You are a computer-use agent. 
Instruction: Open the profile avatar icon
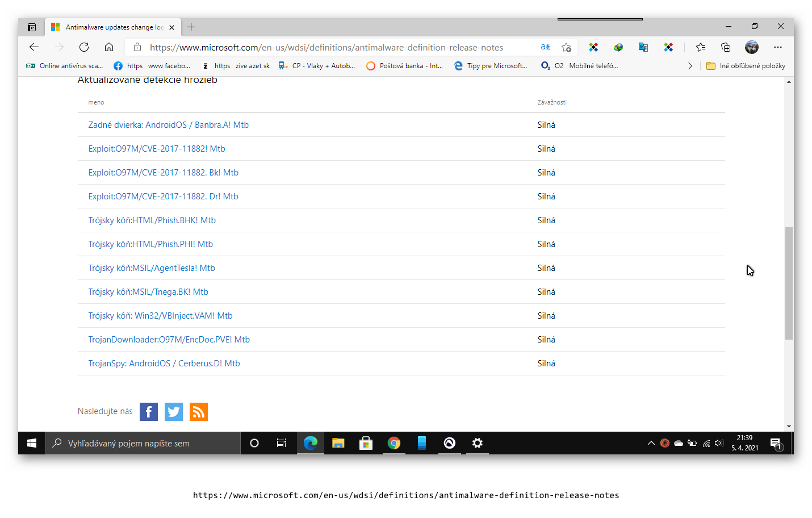coord(752,47)
